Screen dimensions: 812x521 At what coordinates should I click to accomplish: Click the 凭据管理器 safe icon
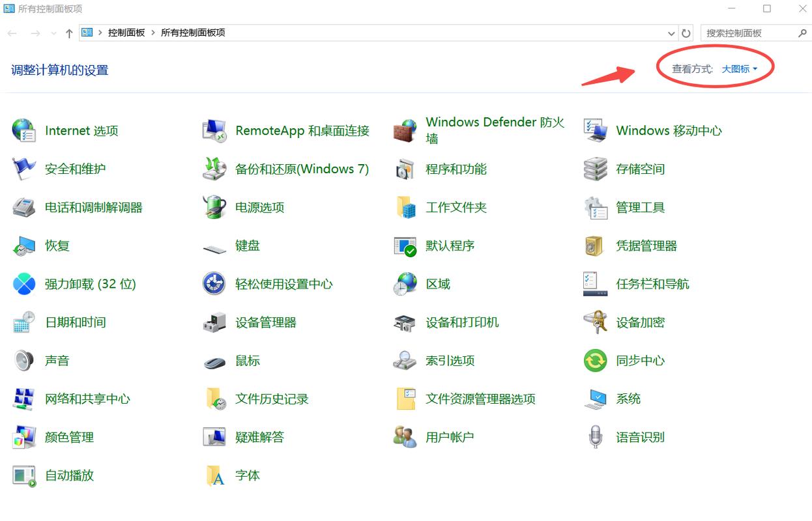595,246
